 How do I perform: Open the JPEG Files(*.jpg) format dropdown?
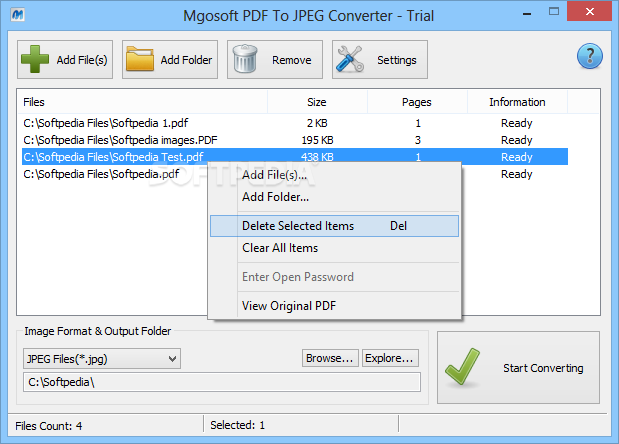coord(102,359)
